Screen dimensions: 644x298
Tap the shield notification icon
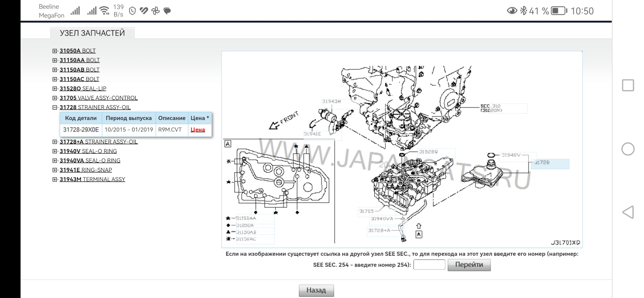132,11
